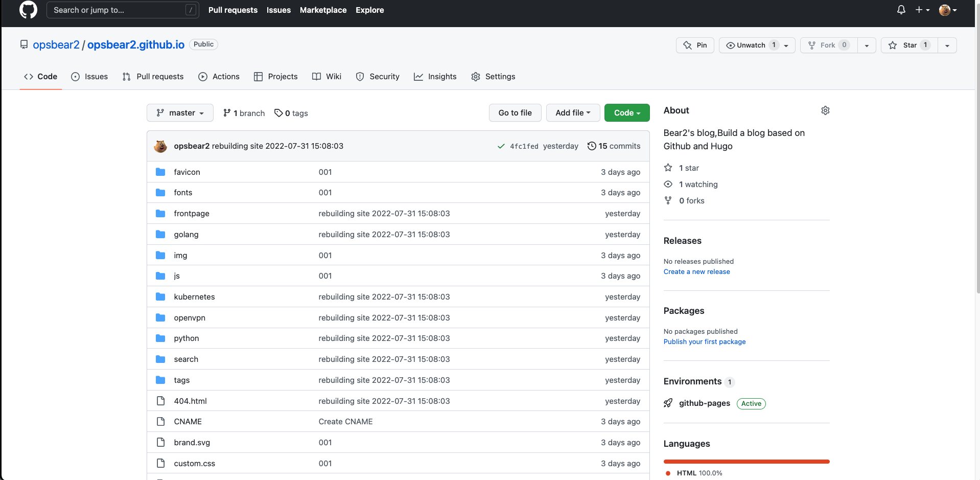
Task: Open the GitHub home logo
Action: [x=28, y=10]
